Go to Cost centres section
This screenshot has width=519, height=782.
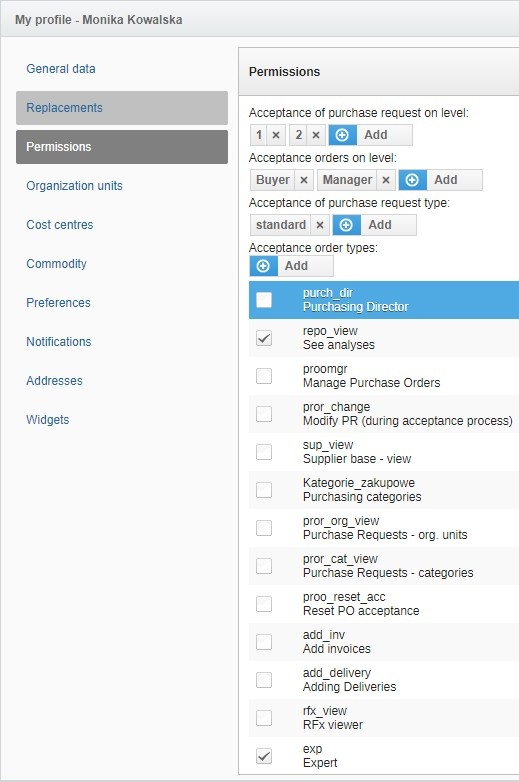[x=60, y=224]
